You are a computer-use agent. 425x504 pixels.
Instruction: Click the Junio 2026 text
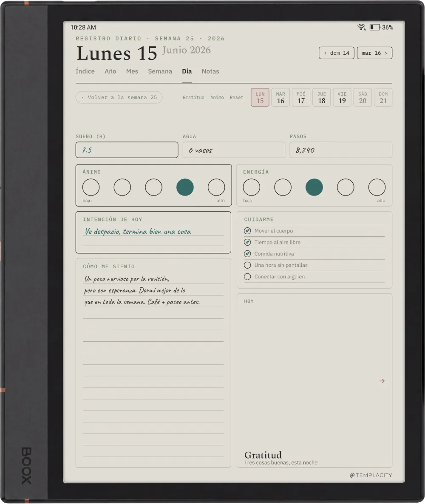coord(187,50)
